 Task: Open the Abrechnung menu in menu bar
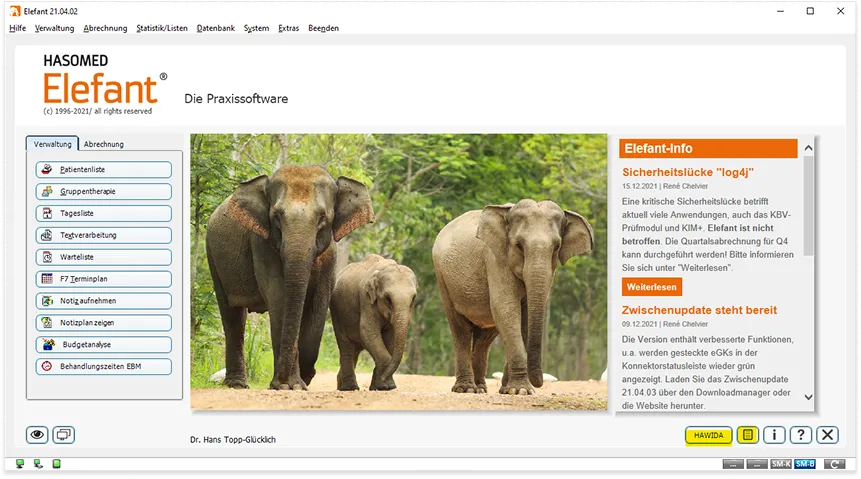coord(105,28)
